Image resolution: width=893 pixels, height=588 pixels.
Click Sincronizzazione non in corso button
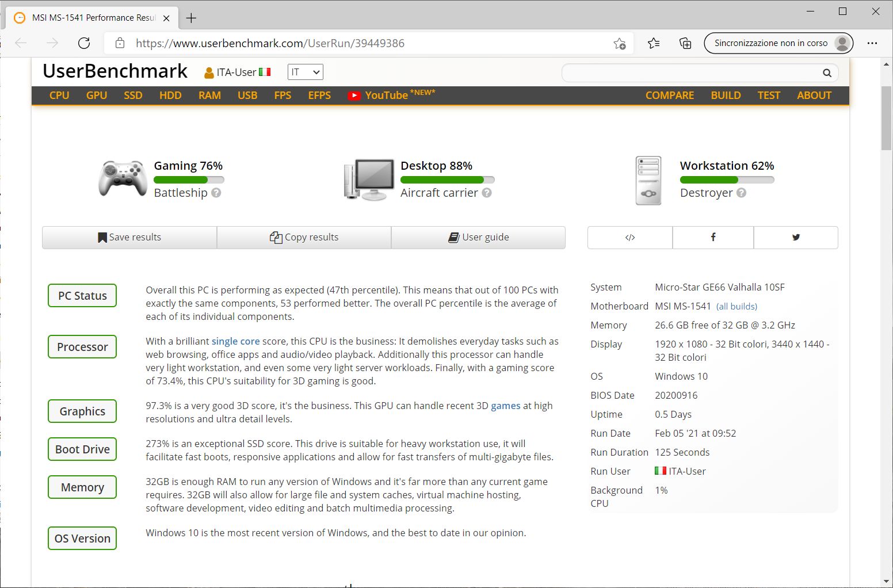click(x=778, y=43)
